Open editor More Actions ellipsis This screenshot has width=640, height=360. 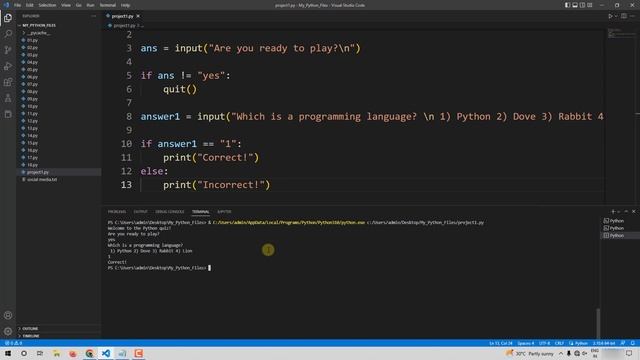[x=633, y=16]
